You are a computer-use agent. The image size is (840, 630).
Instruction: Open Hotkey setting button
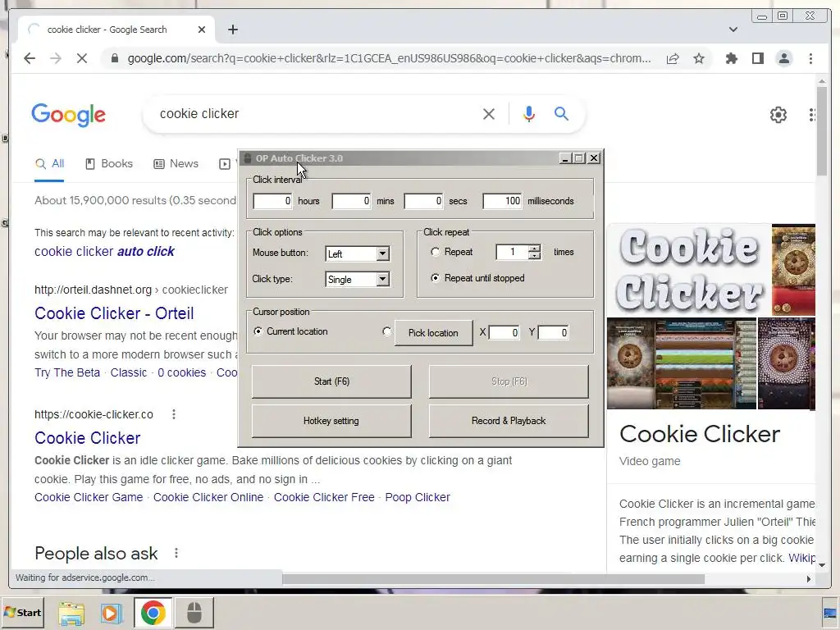pyautogui.click(x=331, y=421)
